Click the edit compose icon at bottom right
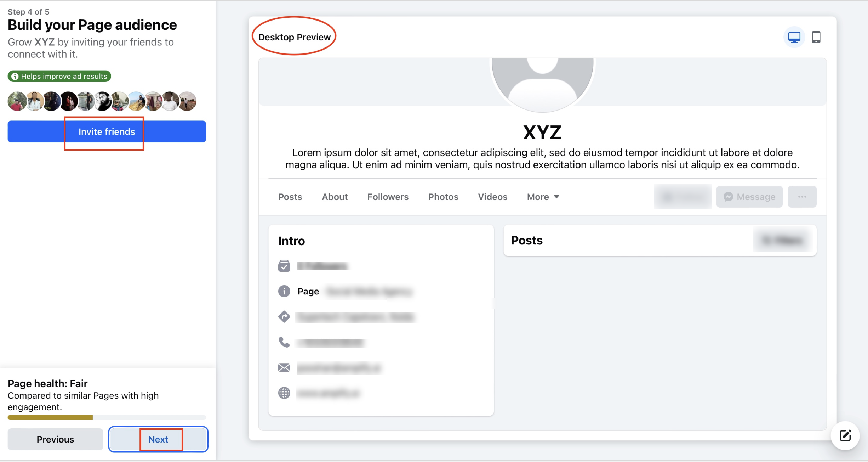868x462 pixels. point(845,435)
